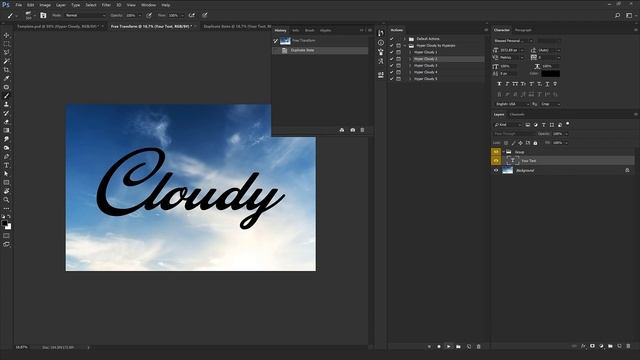Toggle dialog for Hyper Cloudy 4
The width and height of the screenshot is (640, 360).
398,72
